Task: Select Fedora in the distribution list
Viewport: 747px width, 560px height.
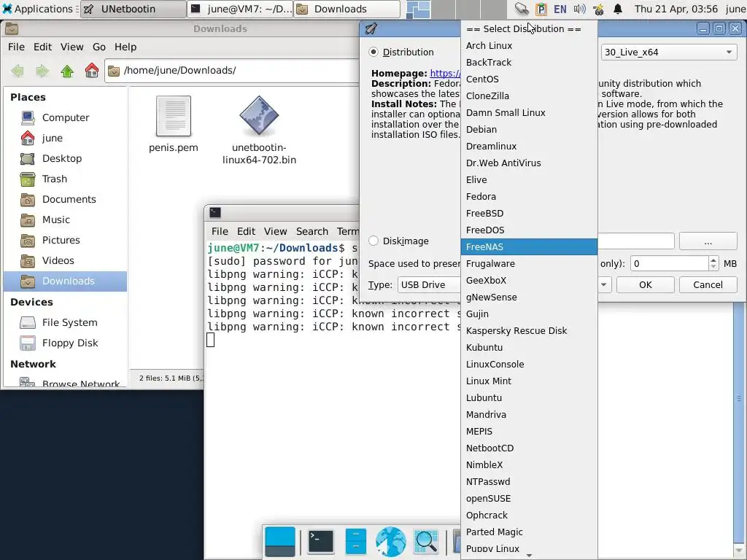Action: click(529, 197)
